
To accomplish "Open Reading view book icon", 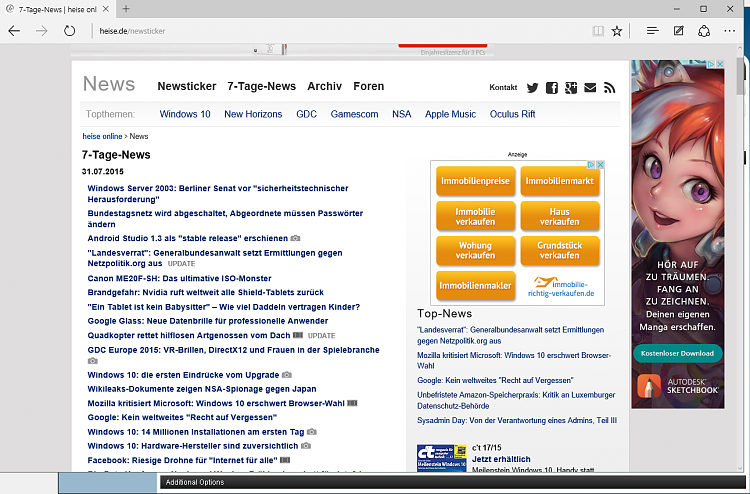I will coord(598,31).
